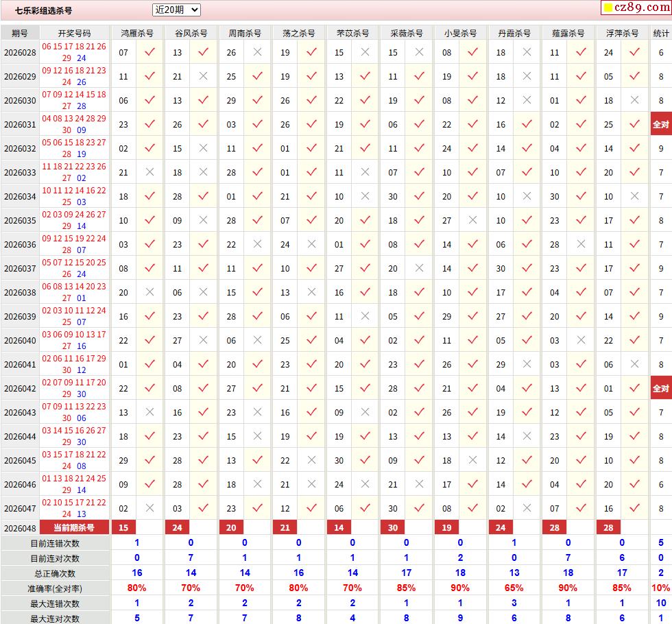Click the cross mark under 周南杀号 for 2026028
Screen dimensions: 672x624
(x=257, y=52)
